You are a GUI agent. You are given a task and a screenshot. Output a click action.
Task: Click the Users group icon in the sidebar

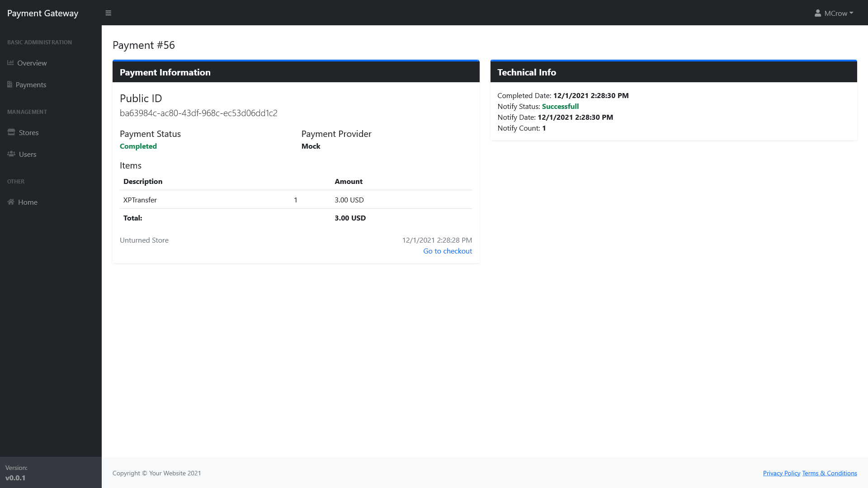click(x=11, y=154)
